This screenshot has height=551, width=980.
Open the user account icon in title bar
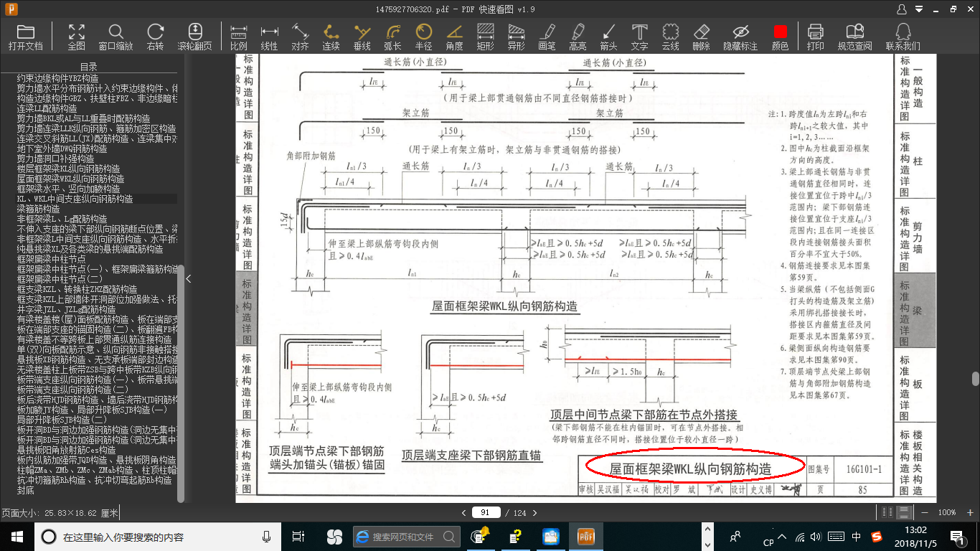coord(903,9)
